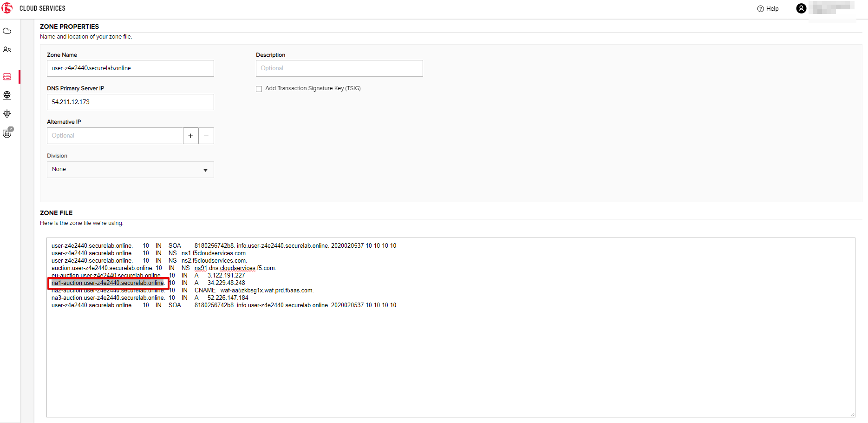Open the lightbulb gear sidebar icon
This screenshot has height=423, width=868.
[x=7, y=113]
